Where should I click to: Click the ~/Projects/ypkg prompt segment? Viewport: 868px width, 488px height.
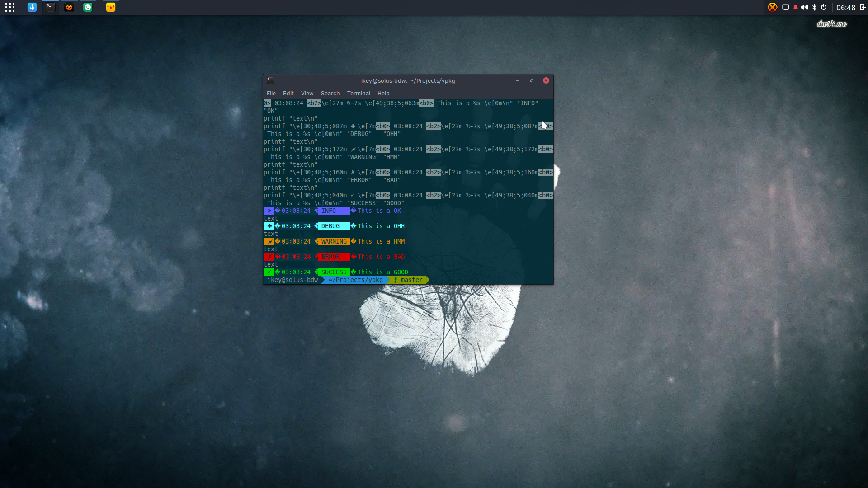356,280
